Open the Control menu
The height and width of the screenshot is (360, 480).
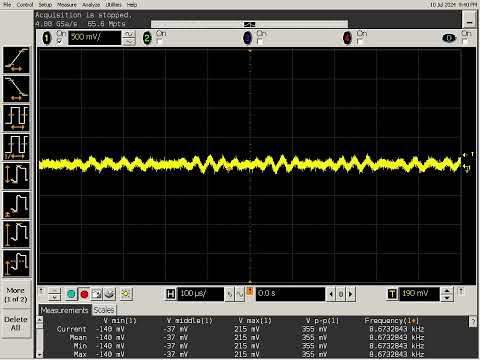[25, 5]
